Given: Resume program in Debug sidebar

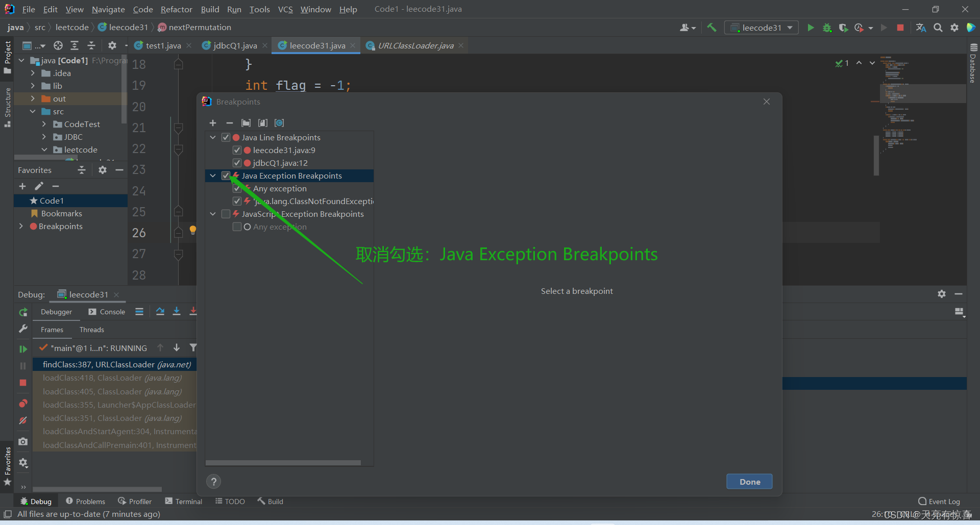Looking at the screenshot, I should tap(23, 349).
